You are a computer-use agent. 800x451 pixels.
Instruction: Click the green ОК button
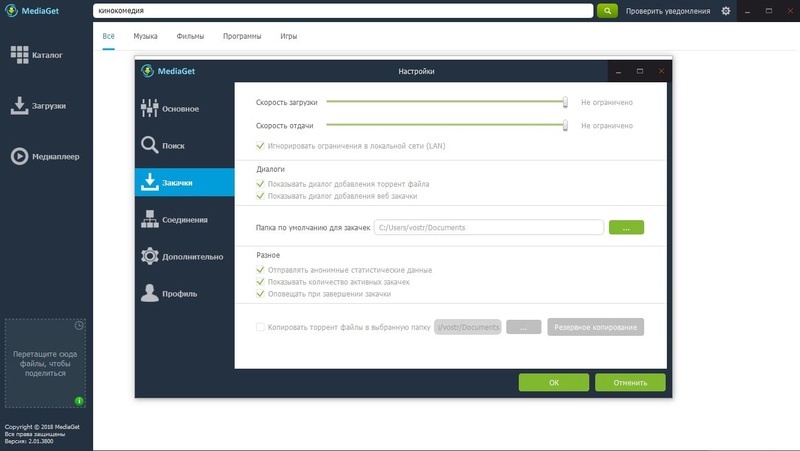click(x=553, y=382)
